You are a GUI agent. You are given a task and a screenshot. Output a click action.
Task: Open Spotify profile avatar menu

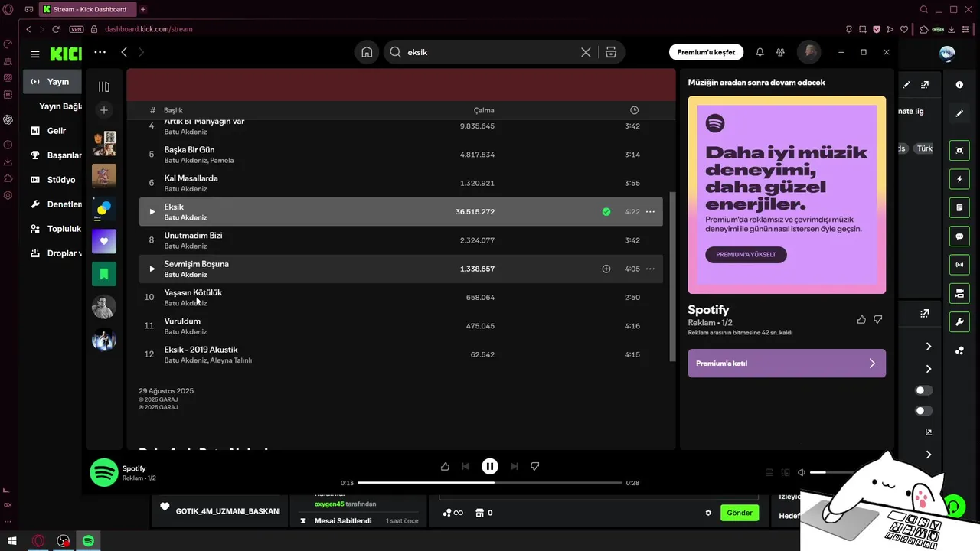click(x=808, y=52)
